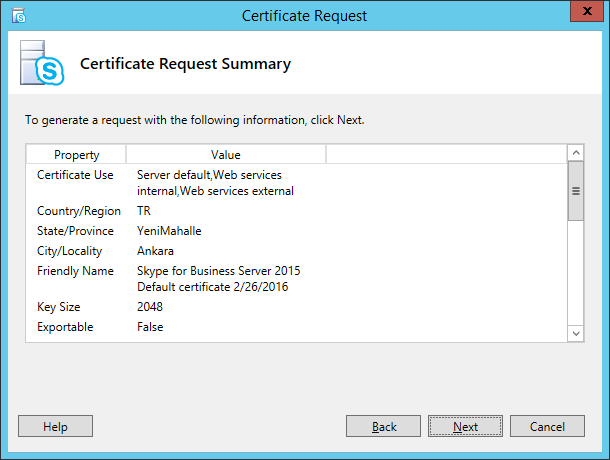Select the Friendly Name property
The height and width of the screenshot is (460, 610).
(75, 271)
